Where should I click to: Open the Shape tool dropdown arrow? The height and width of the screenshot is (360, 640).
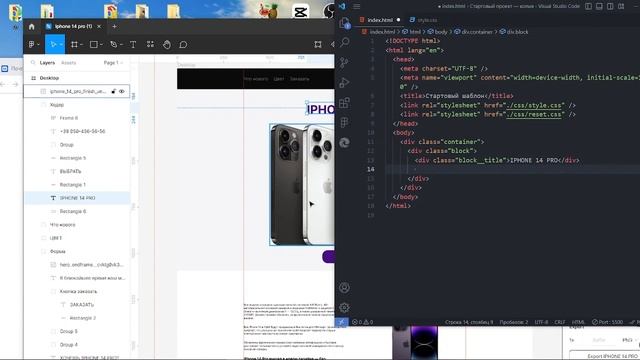click(101, 45)
